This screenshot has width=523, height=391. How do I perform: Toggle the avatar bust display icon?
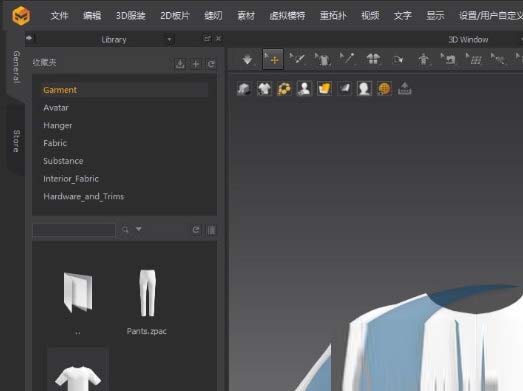tap(304, 89)
